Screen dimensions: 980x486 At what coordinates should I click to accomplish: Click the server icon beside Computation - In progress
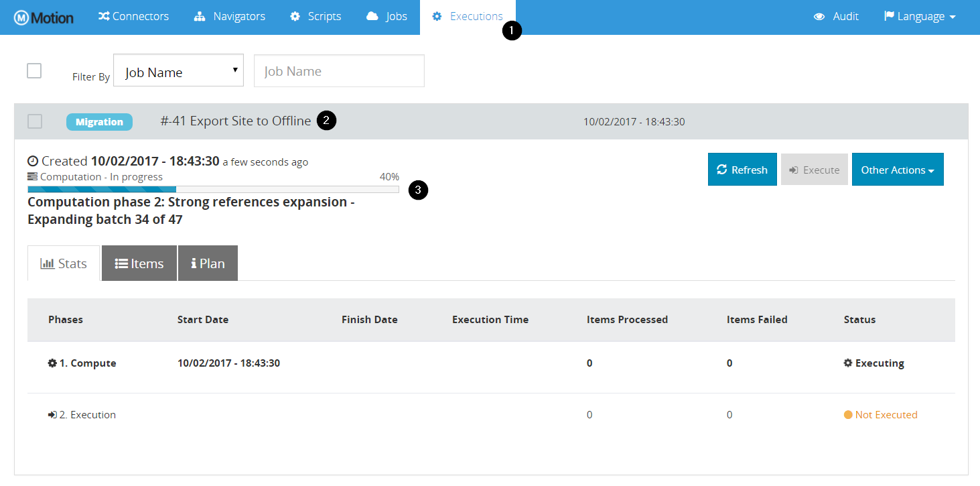(32, 177)
